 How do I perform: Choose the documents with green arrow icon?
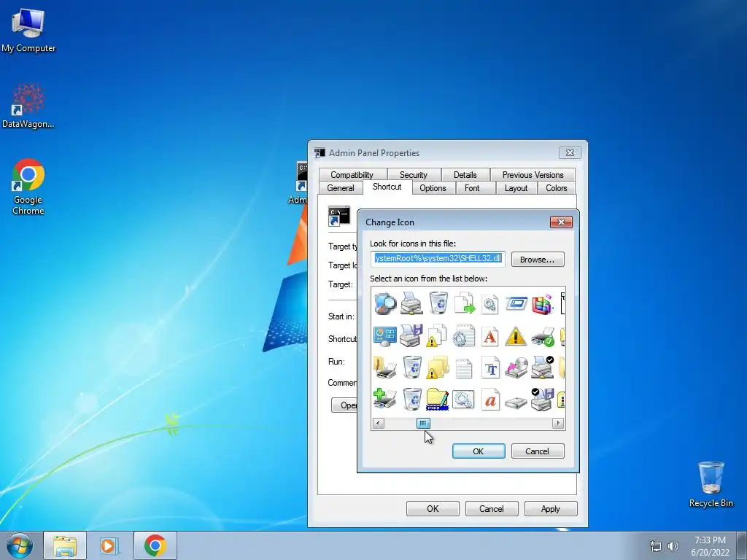pos(464,303)
